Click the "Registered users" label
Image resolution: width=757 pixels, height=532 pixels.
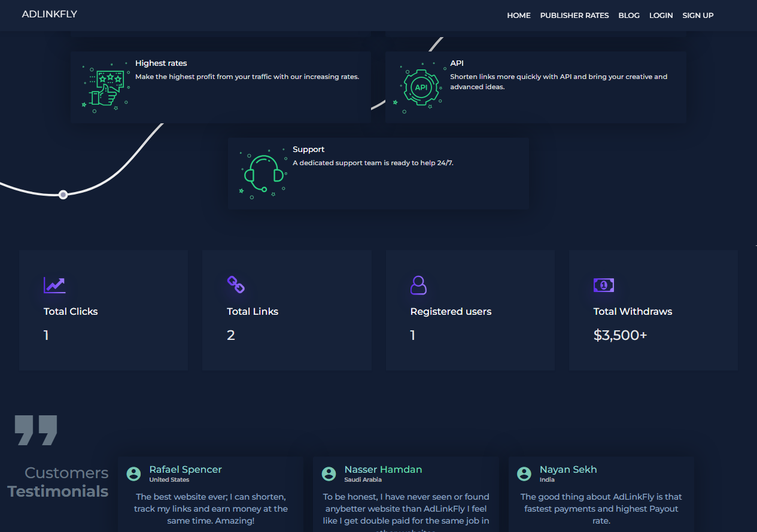(x=451, y=312)
